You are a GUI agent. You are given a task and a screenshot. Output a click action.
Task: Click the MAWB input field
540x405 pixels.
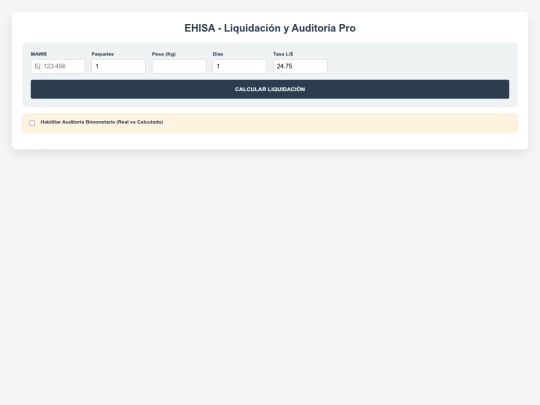pos(58,66)
